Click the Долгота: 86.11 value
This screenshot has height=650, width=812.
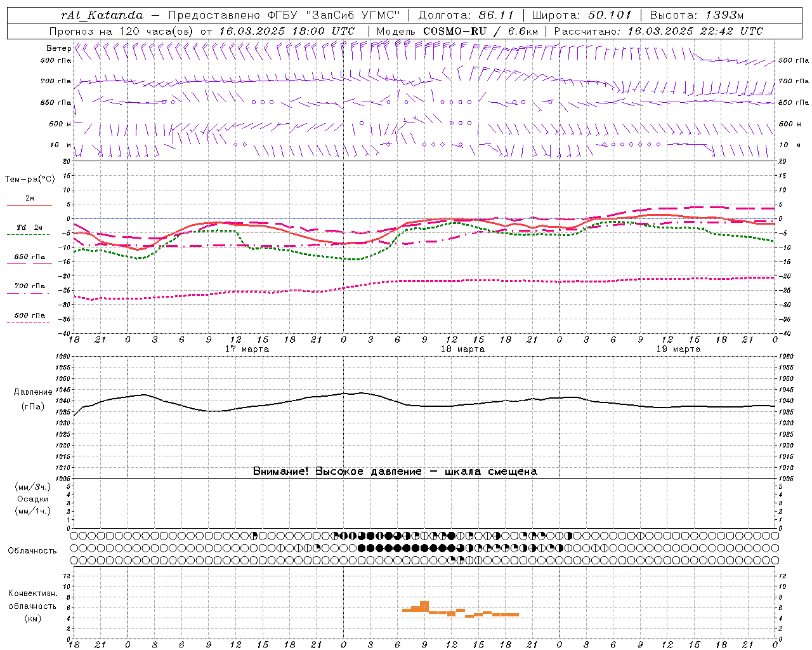[466, 15]
